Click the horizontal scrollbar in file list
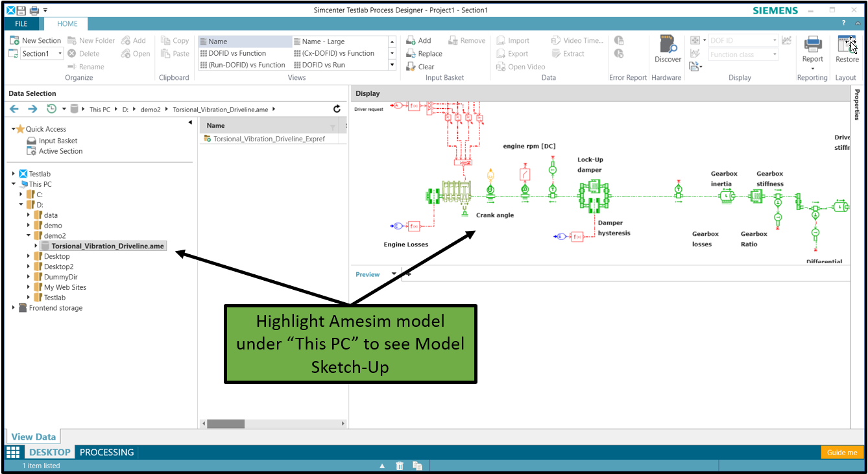This screenshot has width=868, height=474. 226,423
